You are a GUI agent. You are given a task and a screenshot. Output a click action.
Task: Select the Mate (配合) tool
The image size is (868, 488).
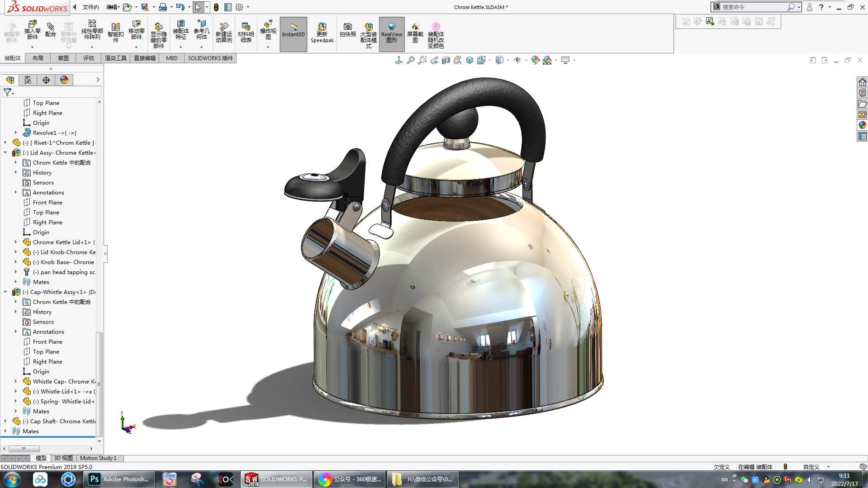click(x=51, y=30)
